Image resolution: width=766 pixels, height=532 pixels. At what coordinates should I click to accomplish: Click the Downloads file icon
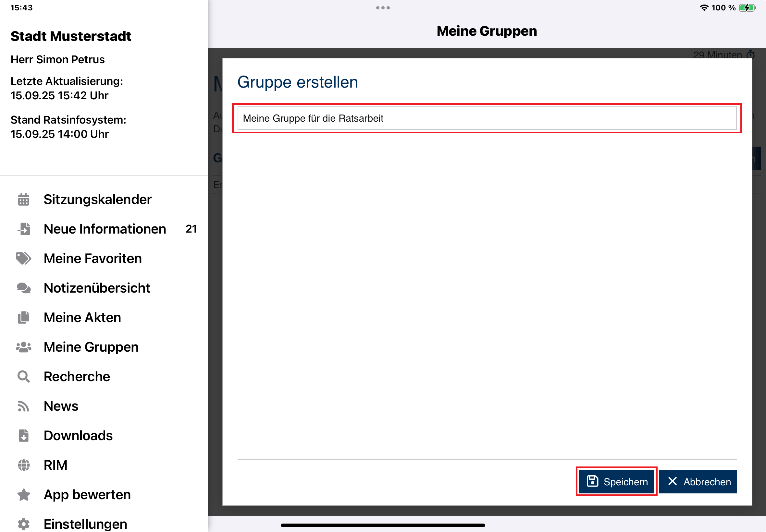(23, 436)
